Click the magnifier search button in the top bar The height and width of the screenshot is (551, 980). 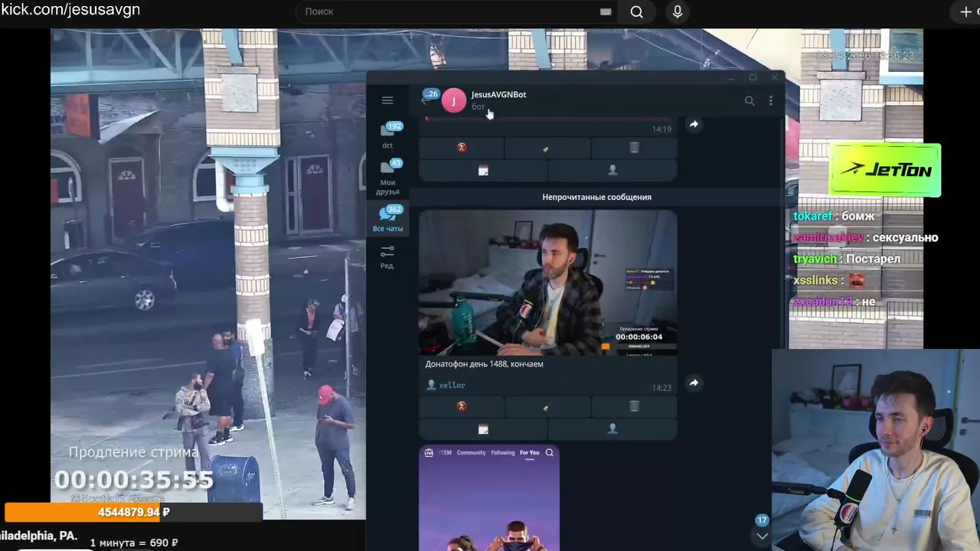coord(636,11)
